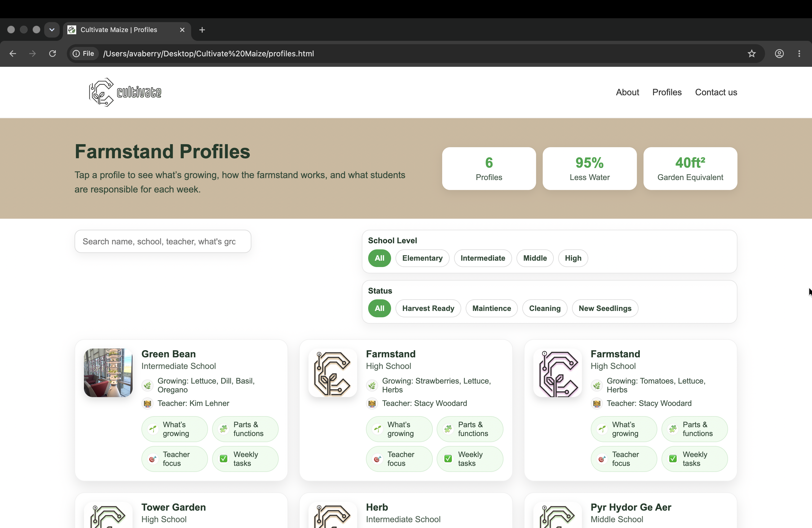Viewport: 812px width, 528px height.
Task: Click teacher icon beside Kim Lehner
Action: 147,403
